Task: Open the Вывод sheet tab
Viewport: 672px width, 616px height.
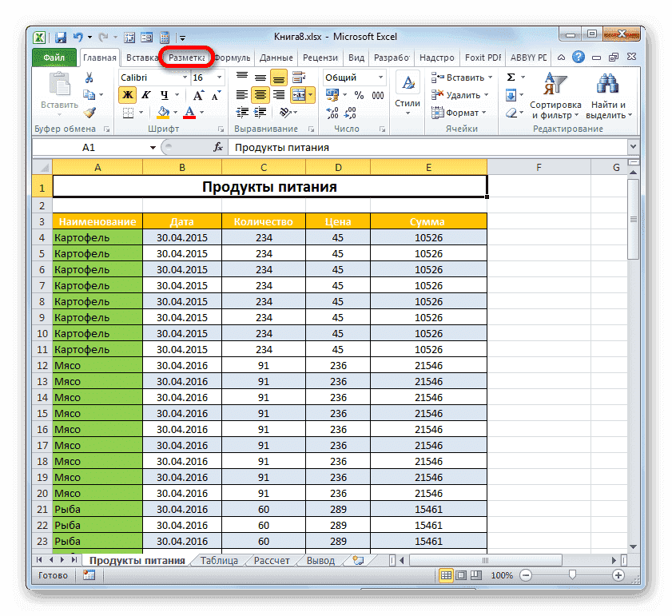Action: [320, 560]
